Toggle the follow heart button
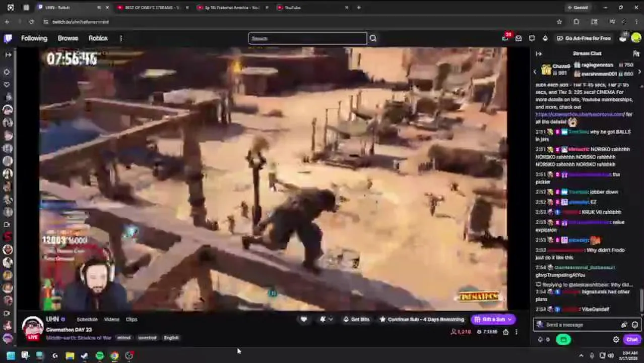644x363 pixels. pos(303,319)
